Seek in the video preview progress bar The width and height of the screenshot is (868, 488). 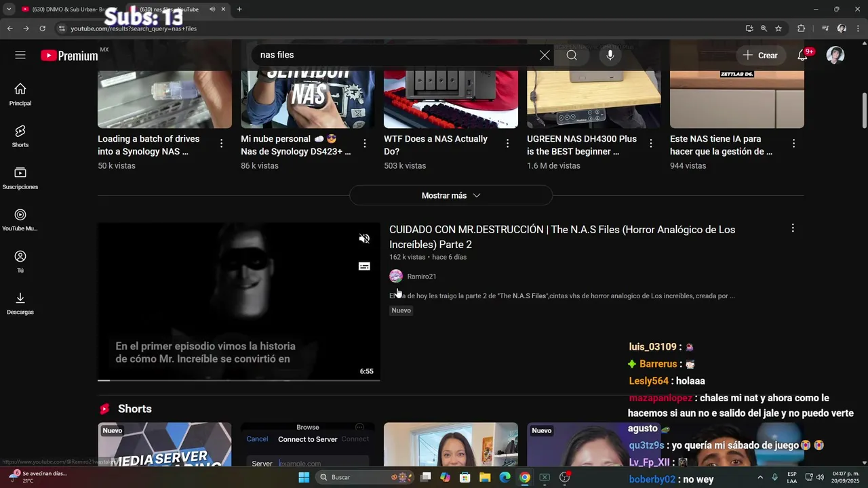[x=239, y=380]
